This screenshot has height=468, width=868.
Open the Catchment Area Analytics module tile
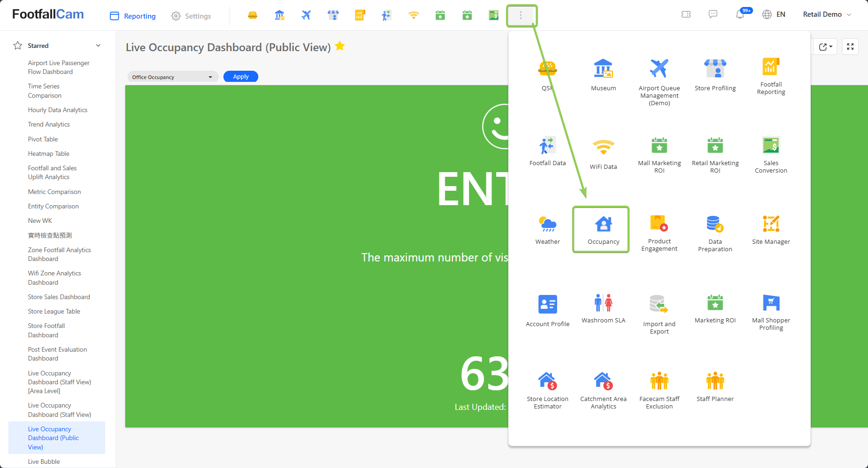tap(603, 391)
